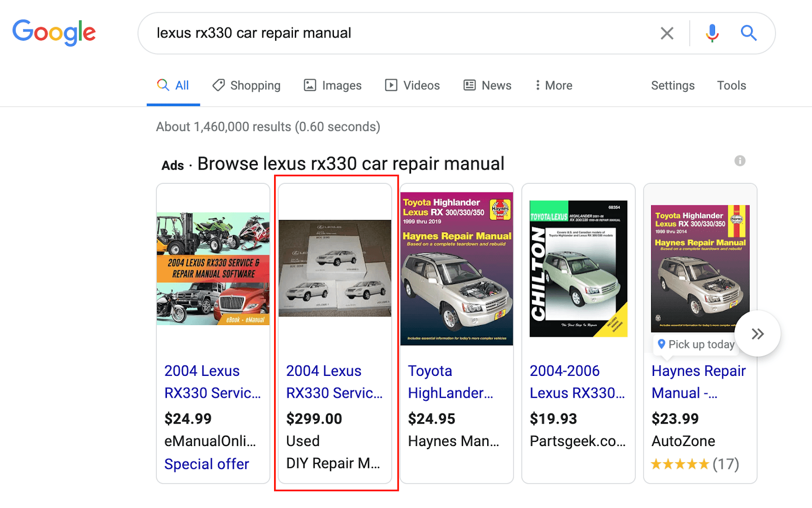This screenshot has height=508, width=812.
Task: Start voice search with microphone icon
Action: [712, 33]
